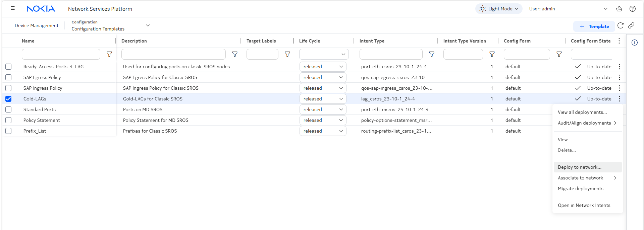The height and width of the screenshot is (230, 644).
Task: Open the help question mark icon
Action: coord(633,9)
